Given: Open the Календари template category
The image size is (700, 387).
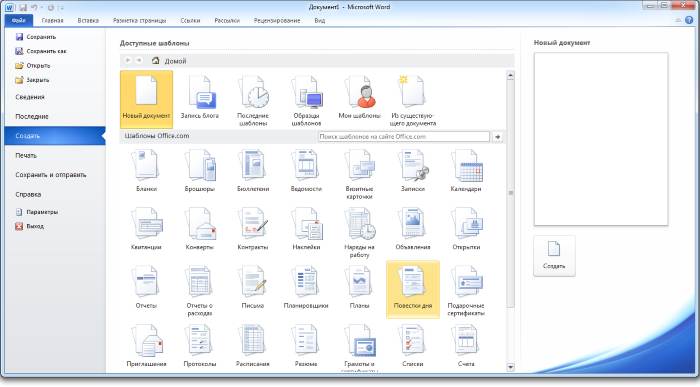Looking at the screenshot, I should click(466, 171).
